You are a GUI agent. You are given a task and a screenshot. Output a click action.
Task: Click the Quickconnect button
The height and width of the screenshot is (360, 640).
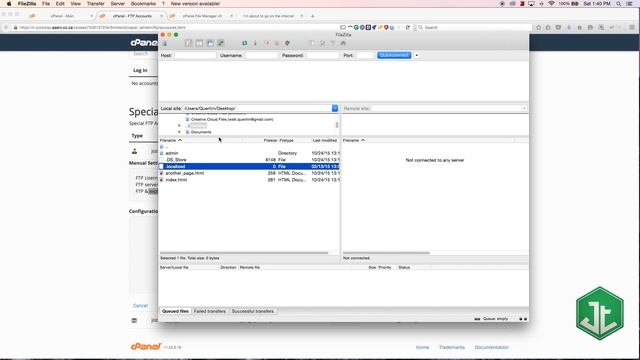coord(394,55)
